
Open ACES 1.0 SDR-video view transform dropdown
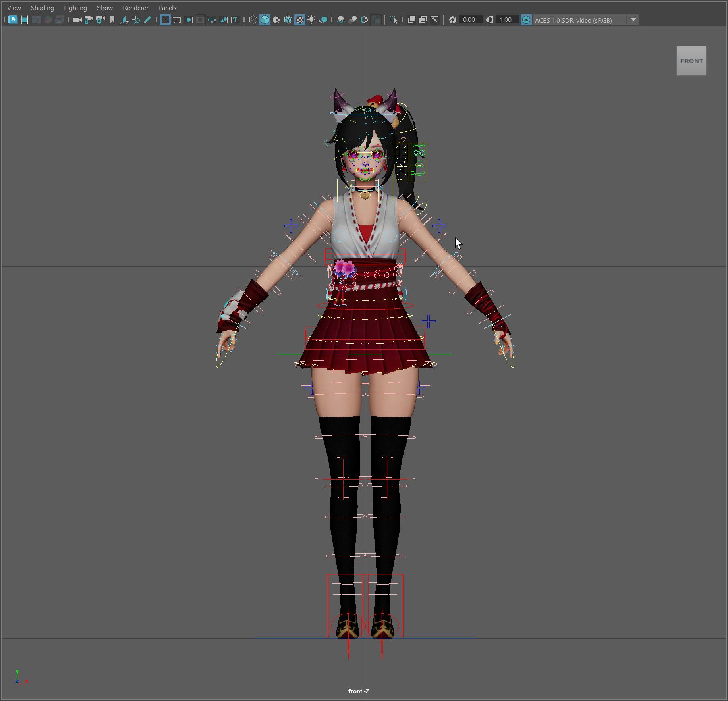click(633, 20)
